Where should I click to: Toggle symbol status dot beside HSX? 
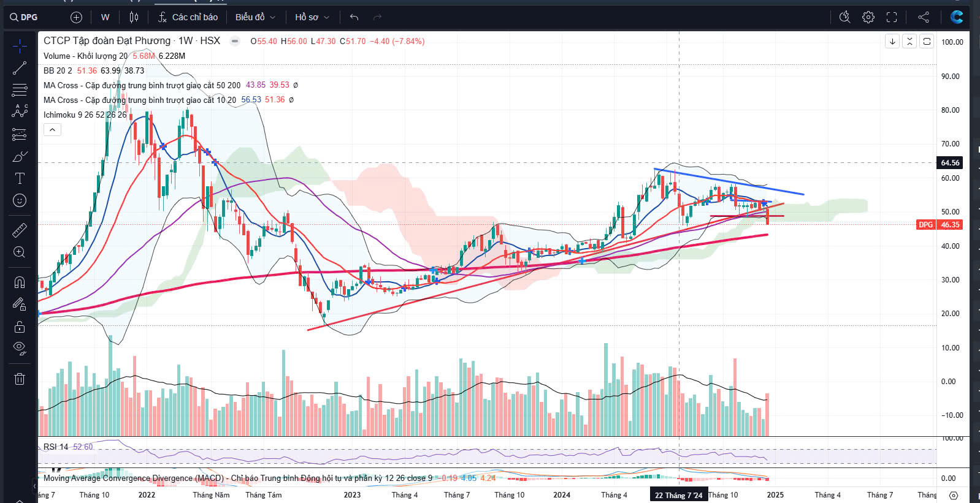(235, 41)
